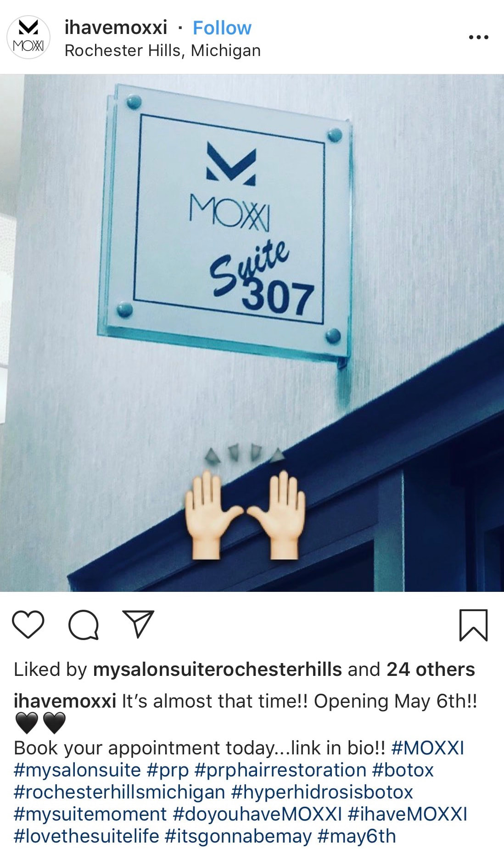
Task: Open Rochester Hills, Michigan location
Action: [162, 51]
